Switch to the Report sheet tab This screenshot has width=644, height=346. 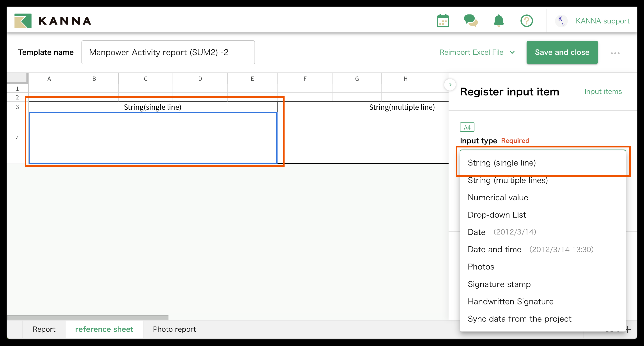[44, 329]
